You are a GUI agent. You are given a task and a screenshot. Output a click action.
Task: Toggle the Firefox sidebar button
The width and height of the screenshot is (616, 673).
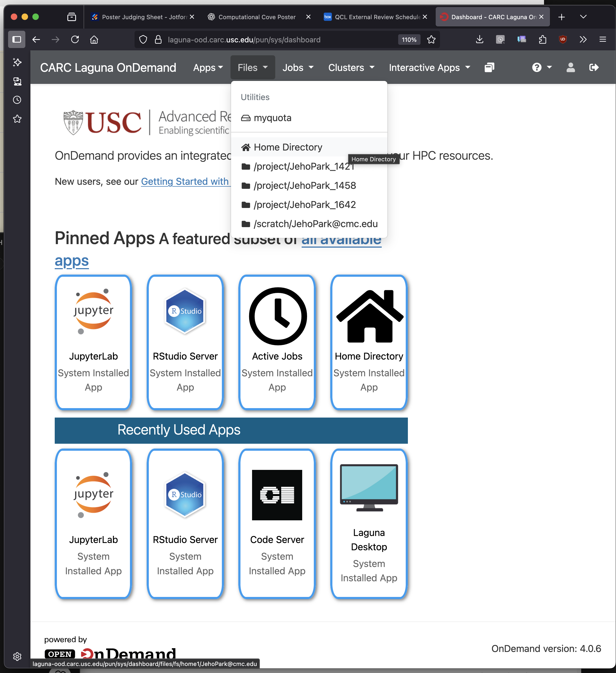(x=17, y=40)
